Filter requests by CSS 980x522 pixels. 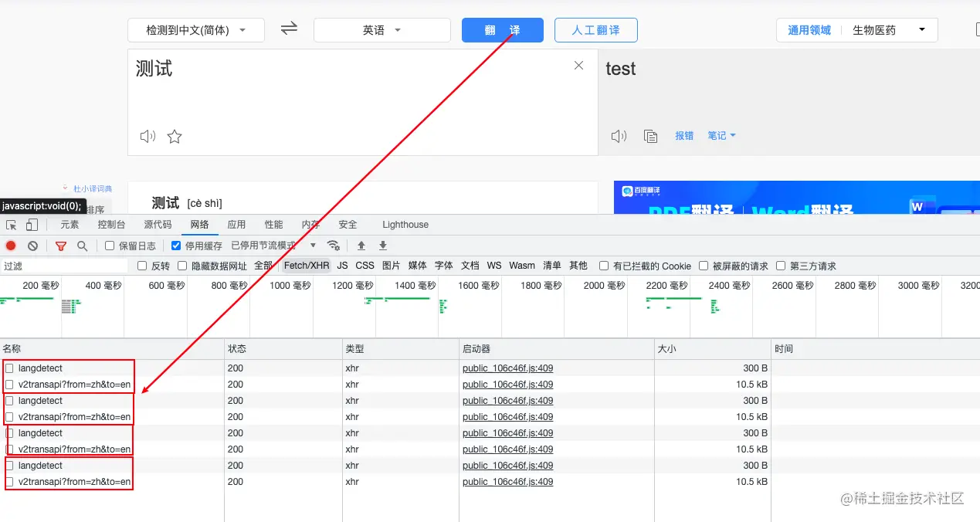(x=365, y=266)
